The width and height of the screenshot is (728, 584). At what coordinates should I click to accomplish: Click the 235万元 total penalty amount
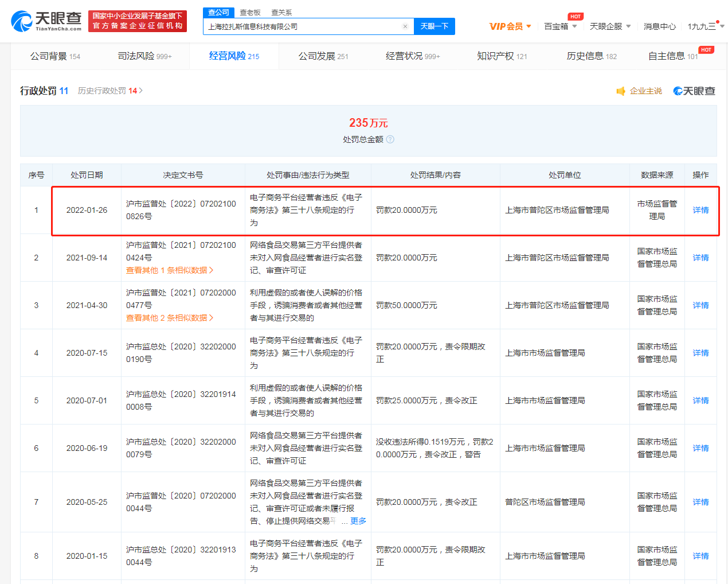[369, 123]
